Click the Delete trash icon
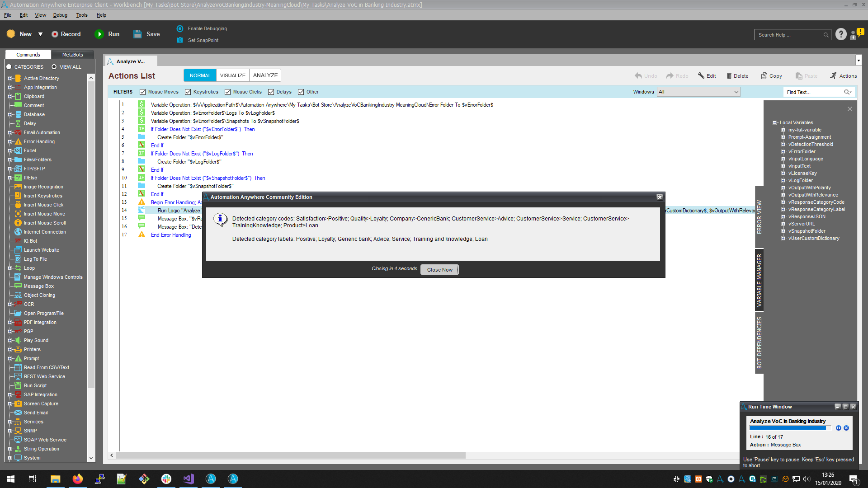 coord(729,76)
